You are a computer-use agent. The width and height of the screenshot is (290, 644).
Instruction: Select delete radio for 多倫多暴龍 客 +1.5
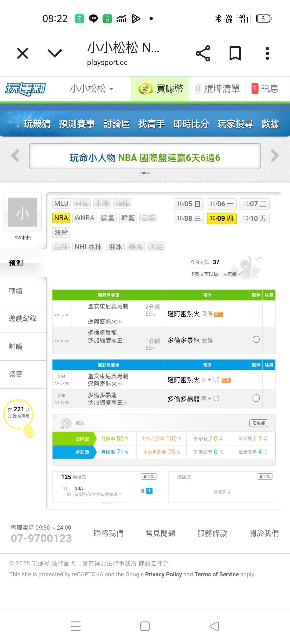[x=256, y=398]
